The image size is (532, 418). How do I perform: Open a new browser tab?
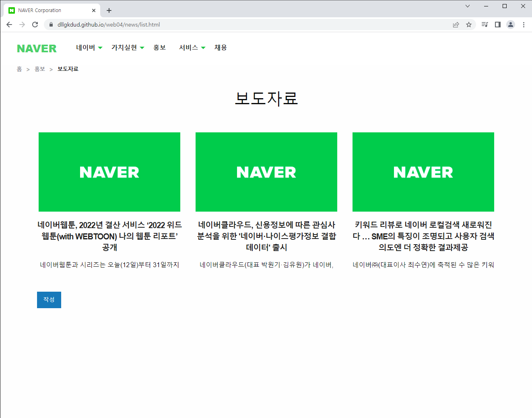(109, 10)
